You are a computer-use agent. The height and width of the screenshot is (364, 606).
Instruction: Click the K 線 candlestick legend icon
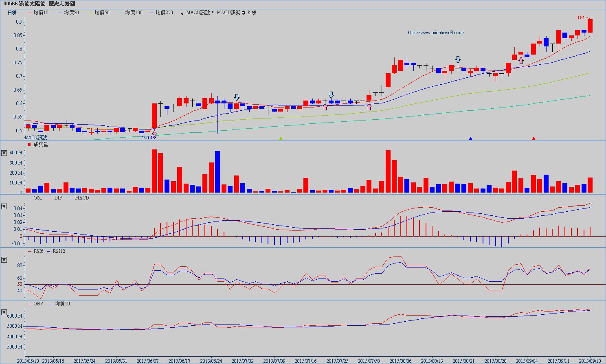point(244,13)
